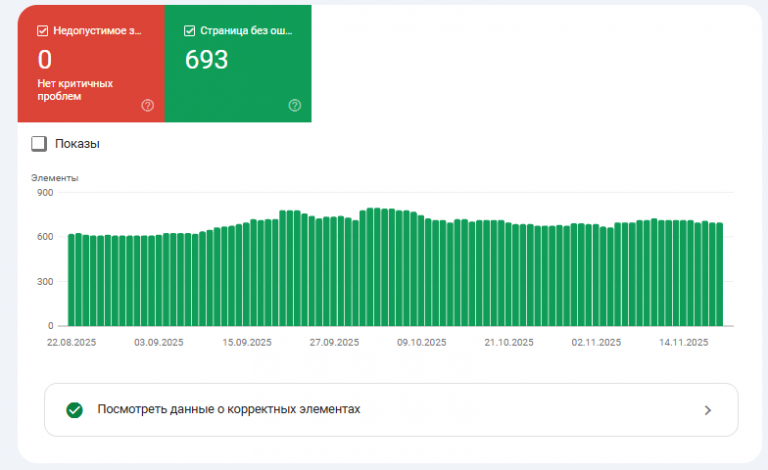Click the 03.09.2025 date label
This screenshot has height=470, width=768.
click(159, 342)
